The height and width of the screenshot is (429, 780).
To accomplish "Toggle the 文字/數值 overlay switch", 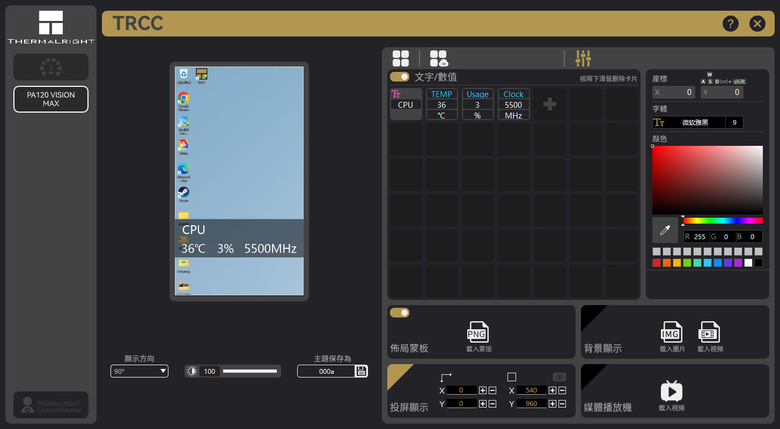I will click(399, 77).
